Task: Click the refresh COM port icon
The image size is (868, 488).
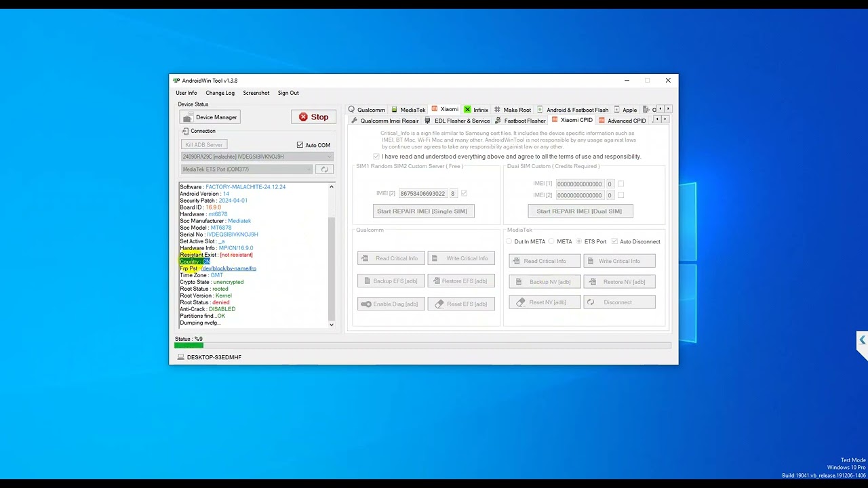Action: (324, 169)
